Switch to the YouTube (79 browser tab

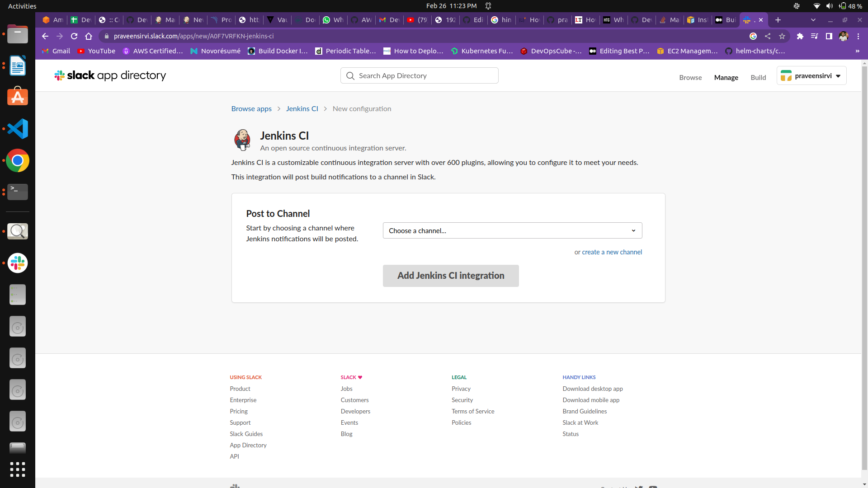tap(417, 20)
